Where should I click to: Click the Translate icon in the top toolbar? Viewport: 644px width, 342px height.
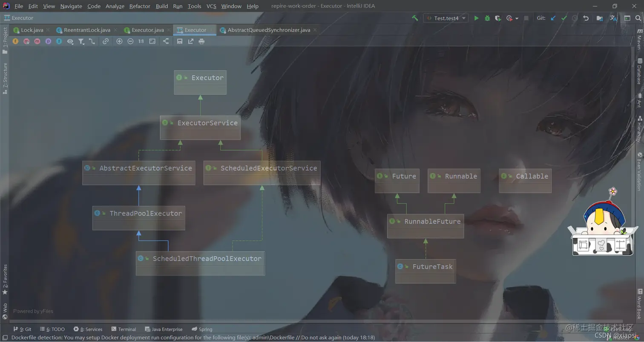pos(613,18)
